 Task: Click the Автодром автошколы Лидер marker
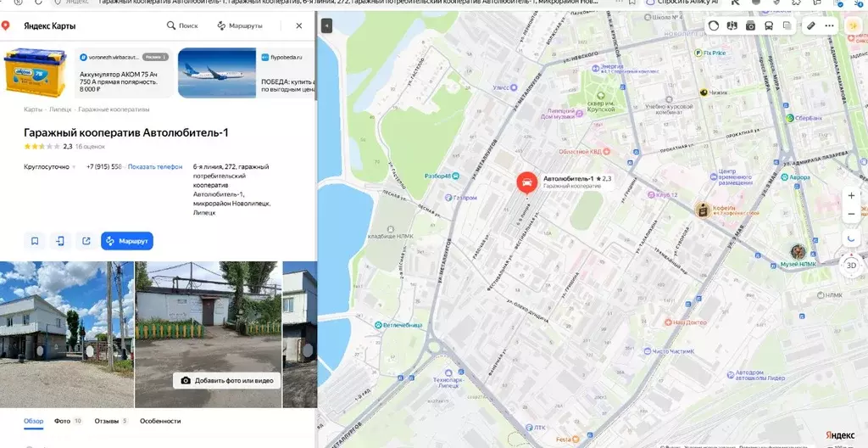coord(730,375)
